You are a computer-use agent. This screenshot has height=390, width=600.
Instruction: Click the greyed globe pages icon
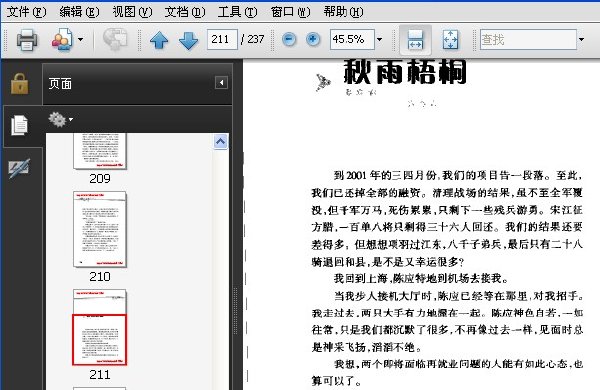(x=115, y=39)
